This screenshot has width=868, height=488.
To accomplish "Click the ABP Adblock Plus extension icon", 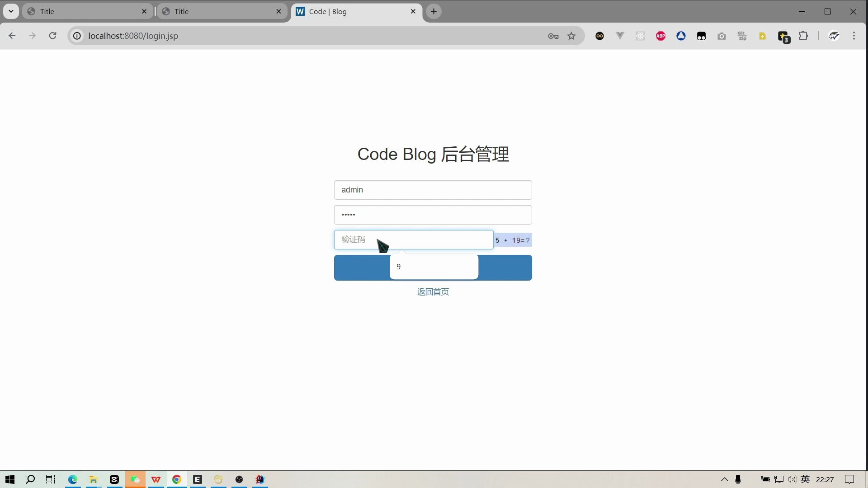I will [x=660, y=36].
